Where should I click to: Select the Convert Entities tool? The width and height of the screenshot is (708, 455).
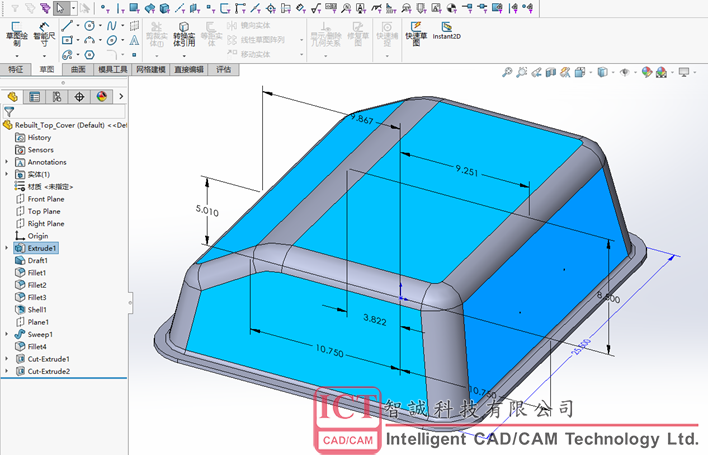[x=184, y=34]
